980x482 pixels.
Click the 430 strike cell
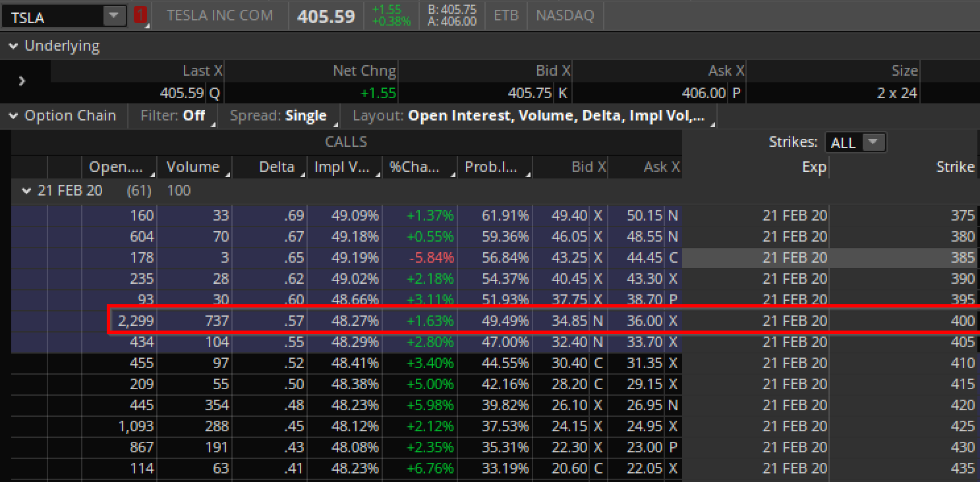(x=904, y=447)
